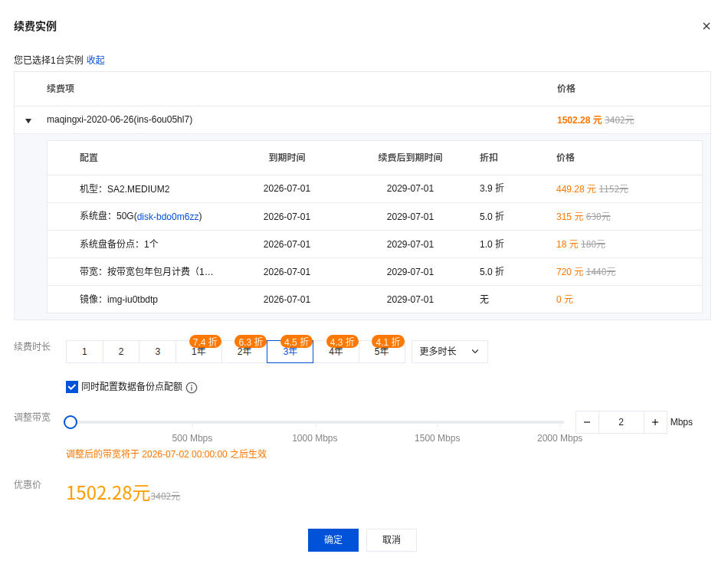Click the 500 Mbps slider mark
This screenshot has width=728, height=567.
192,438
